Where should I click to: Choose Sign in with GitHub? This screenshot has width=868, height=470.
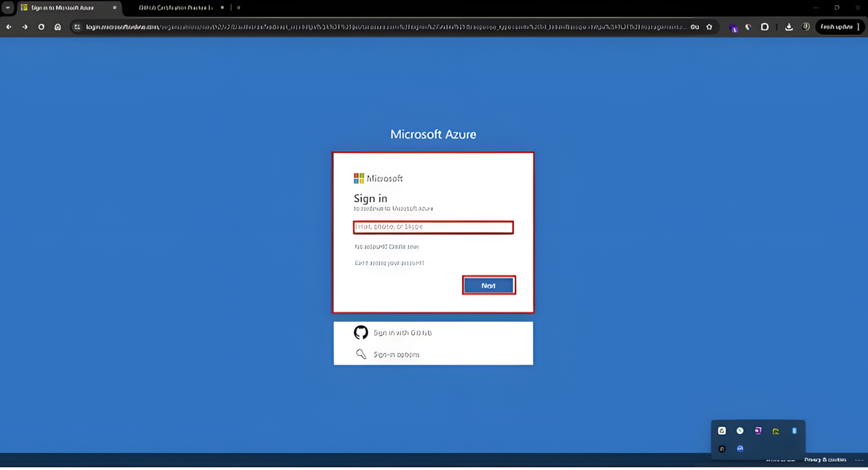click(x=403, y=333)
